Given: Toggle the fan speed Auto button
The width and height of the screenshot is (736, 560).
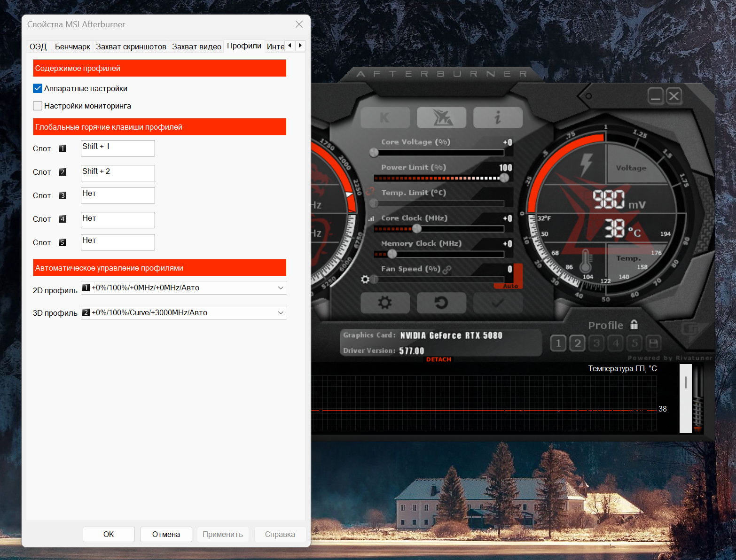Looking at the screenshot, I should (x=510, y=286).
